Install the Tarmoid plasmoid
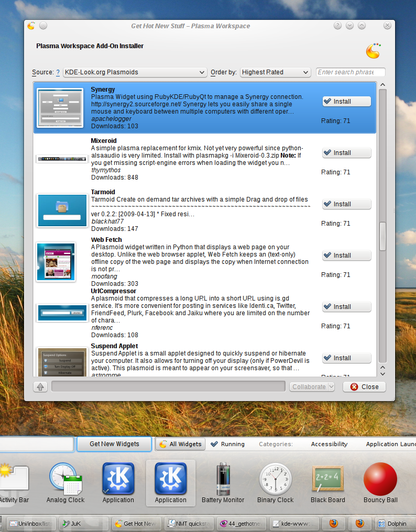 point(347,204)
